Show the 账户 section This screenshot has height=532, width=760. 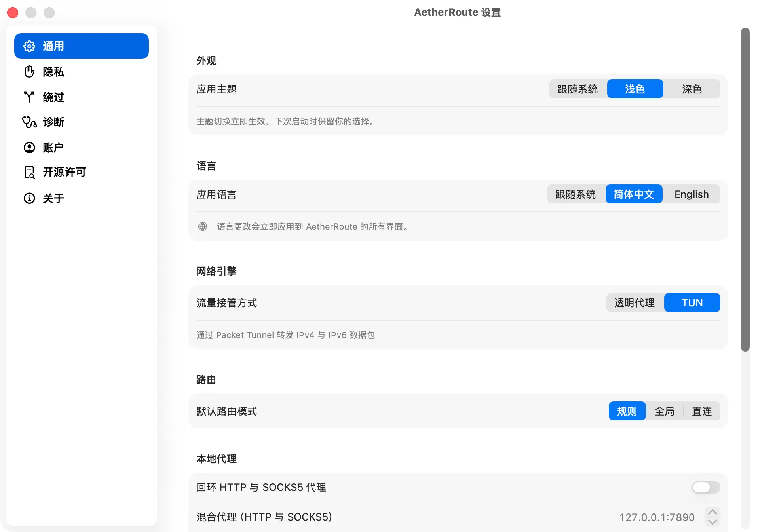(x=82, y=148)
